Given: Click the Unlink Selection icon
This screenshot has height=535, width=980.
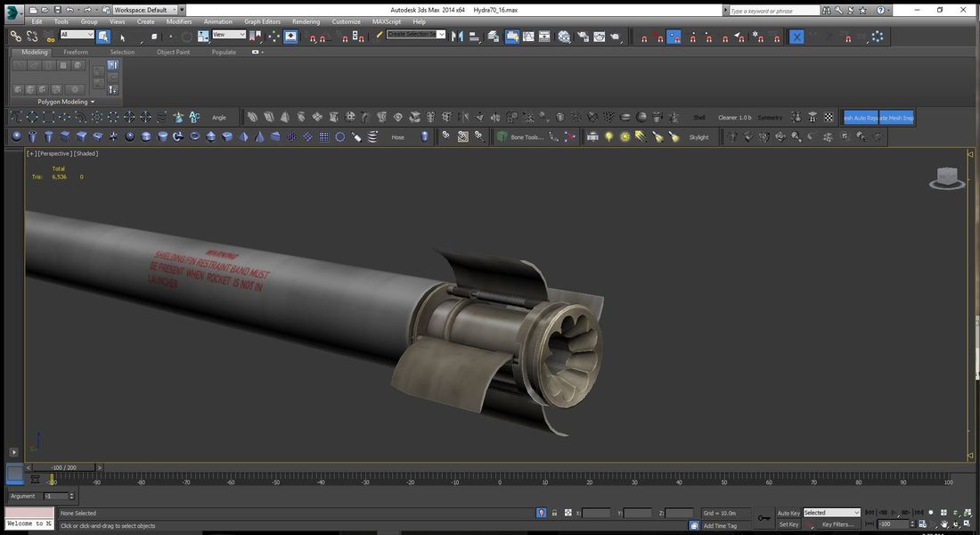Looking at the screenshot, I should (x=32, y=37).
